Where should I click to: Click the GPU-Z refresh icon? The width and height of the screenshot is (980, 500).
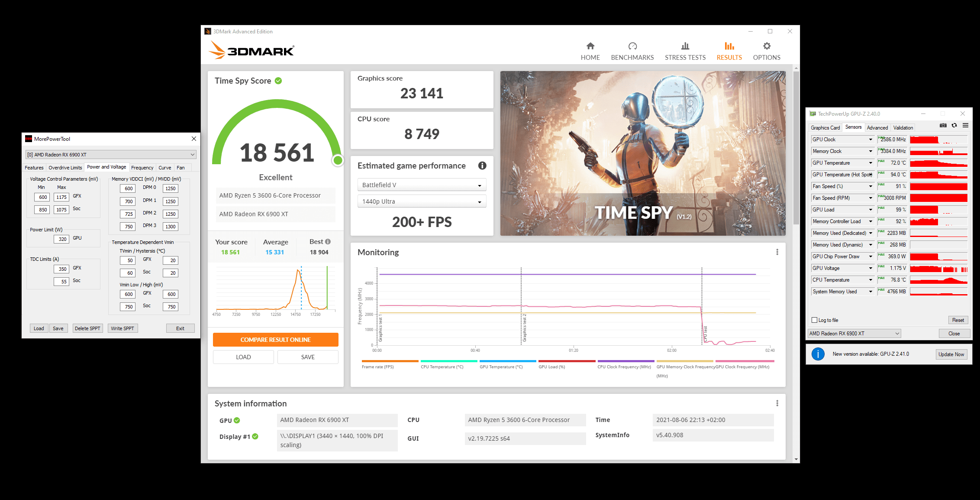tap(954, 126)
